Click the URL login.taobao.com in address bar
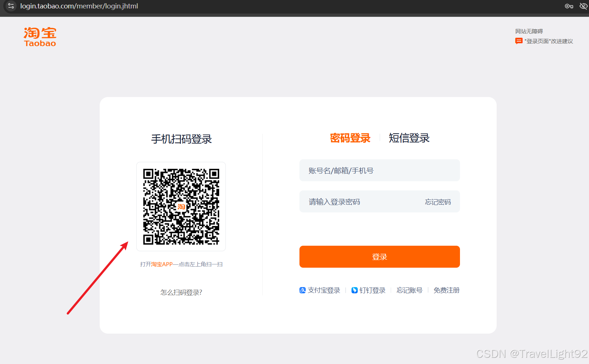Screen dimensions: 589x364 (79, 6)
